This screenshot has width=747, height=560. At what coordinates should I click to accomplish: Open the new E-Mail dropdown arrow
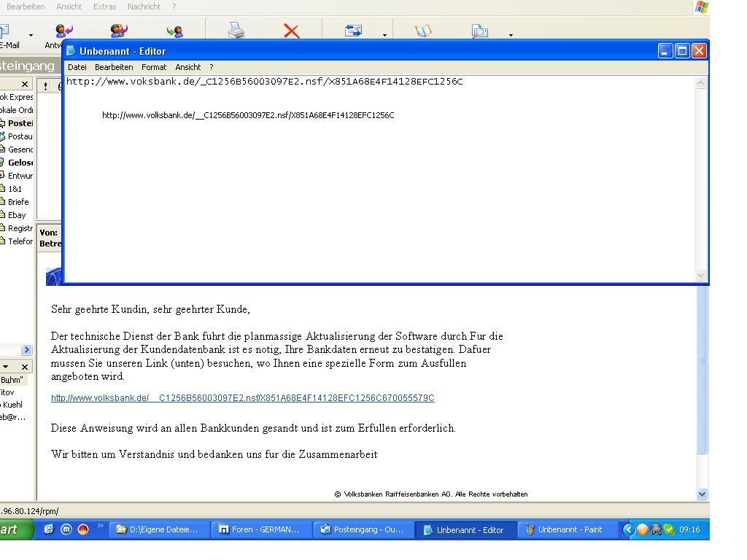31,35
